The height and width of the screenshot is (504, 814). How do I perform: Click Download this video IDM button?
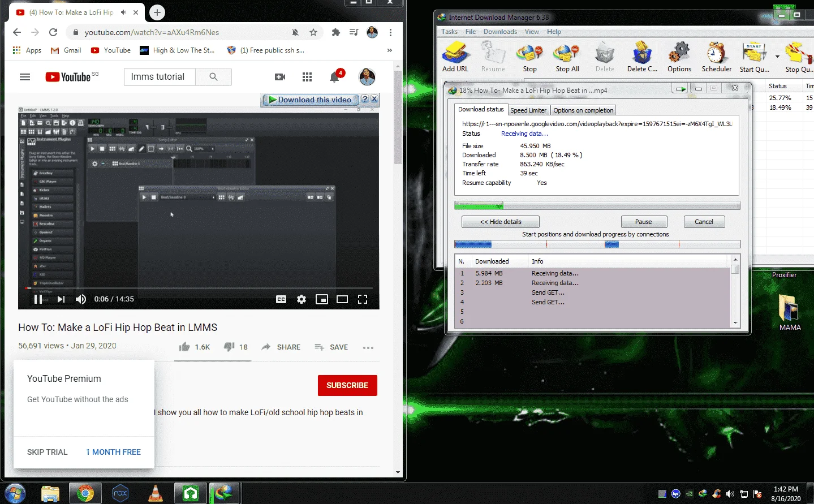pyautogui.click(x=310, y=100)
